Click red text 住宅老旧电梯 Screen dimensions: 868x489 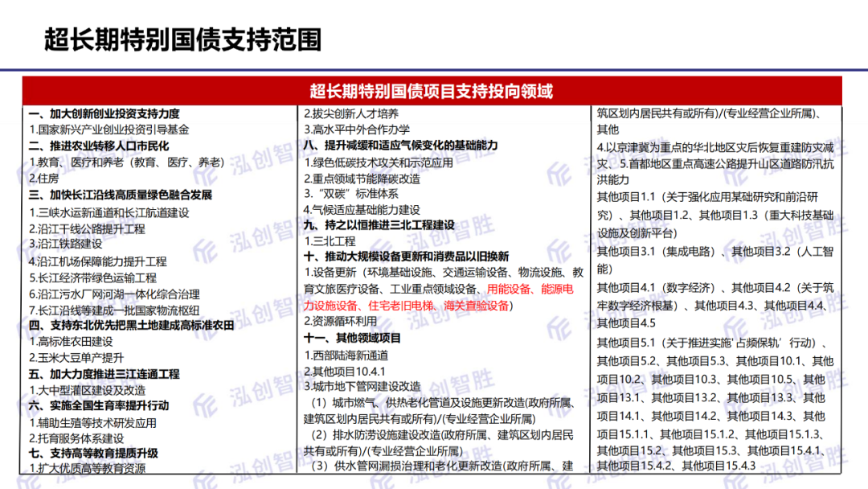pyautogui.click(x=401, y=306)
